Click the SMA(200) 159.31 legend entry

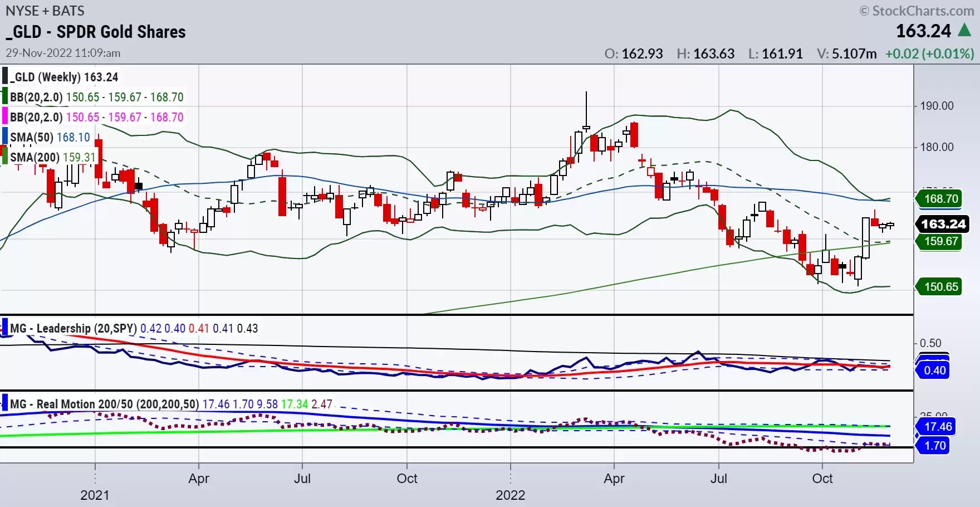tap(53, 157)
